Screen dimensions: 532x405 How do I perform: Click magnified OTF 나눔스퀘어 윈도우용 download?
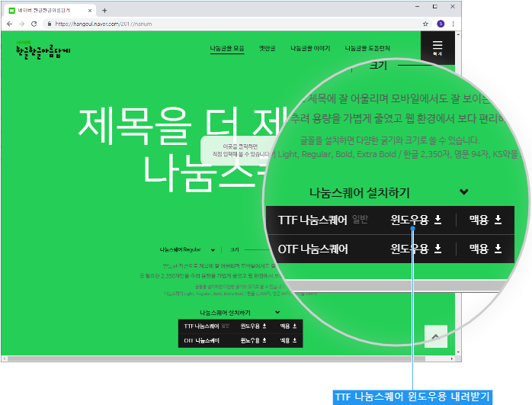pos(416,249)
